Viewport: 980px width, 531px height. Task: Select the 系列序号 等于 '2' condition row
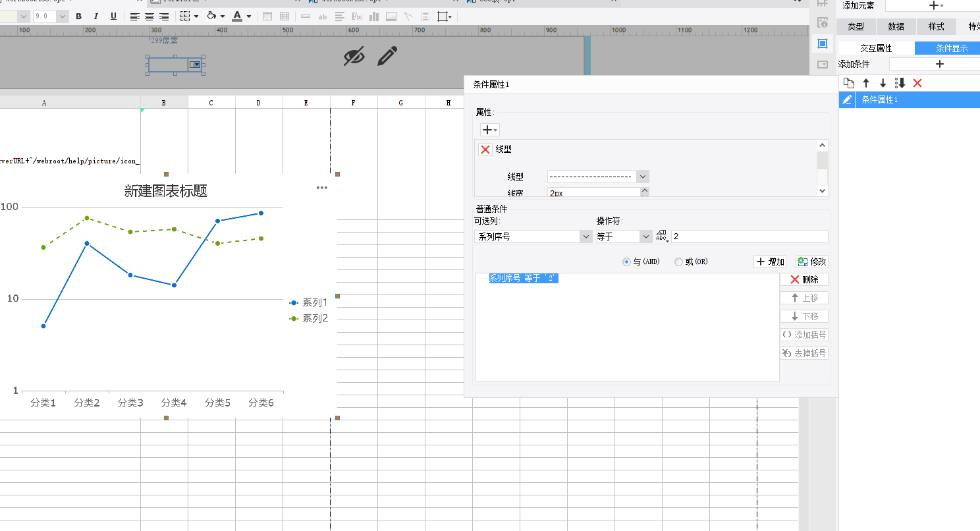(524, 279)
